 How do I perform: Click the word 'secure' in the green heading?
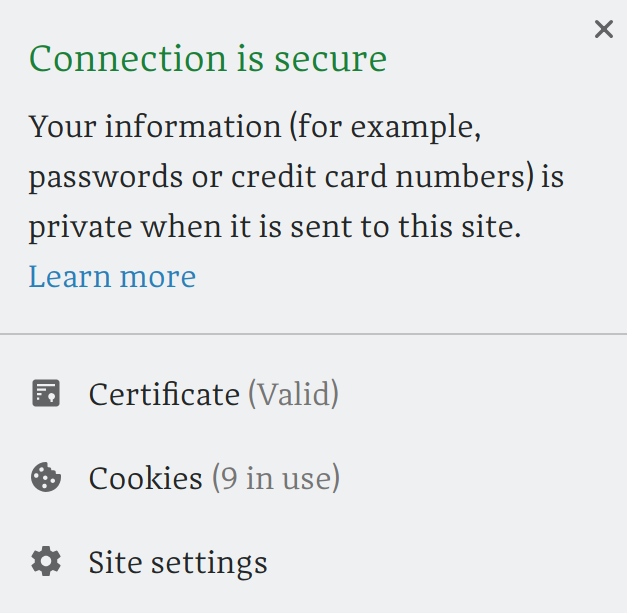(330, 60)
